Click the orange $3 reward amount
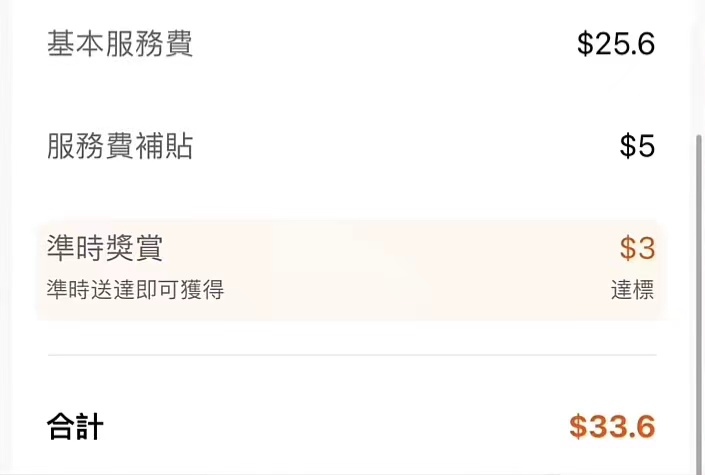 click(x=637, y=248)
